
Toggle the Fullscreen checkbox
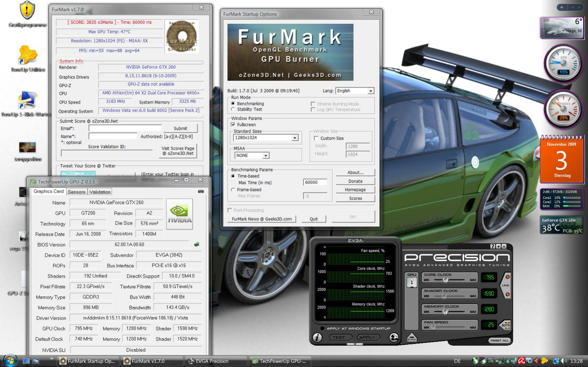(233, 125)
